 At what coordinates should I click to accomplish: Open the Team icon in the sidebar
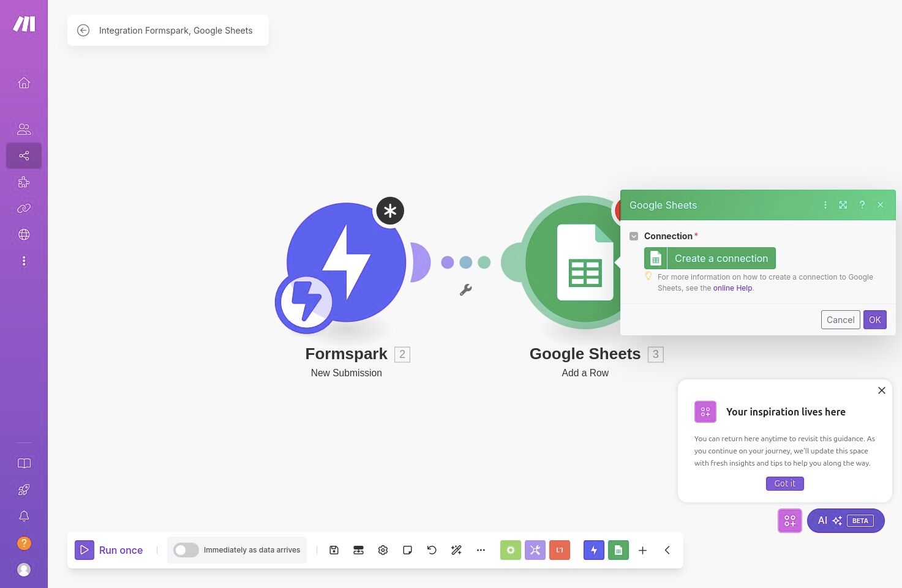tap(24, 129)
